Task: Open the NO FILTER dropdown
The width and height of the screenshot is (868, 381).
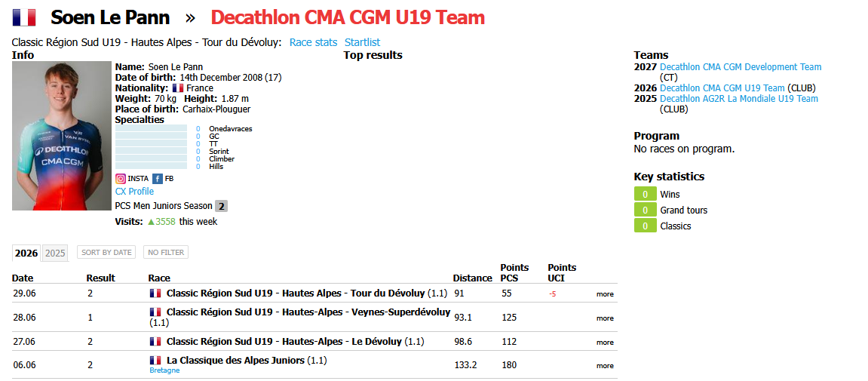Action: pyautogui.click(x=165, y=252)
